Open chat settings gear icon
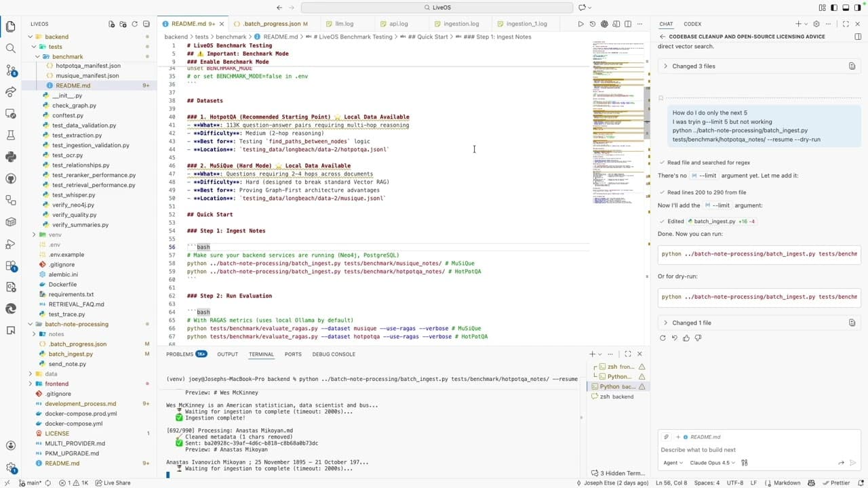The height and width of the screenshot is (488, 868). click(816, 24)
